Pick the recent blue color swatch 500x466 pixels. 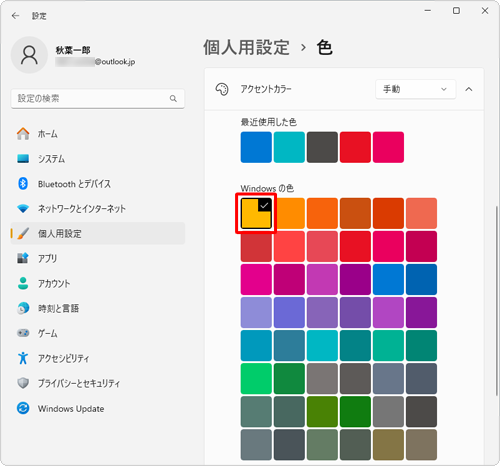click(256, 147)
